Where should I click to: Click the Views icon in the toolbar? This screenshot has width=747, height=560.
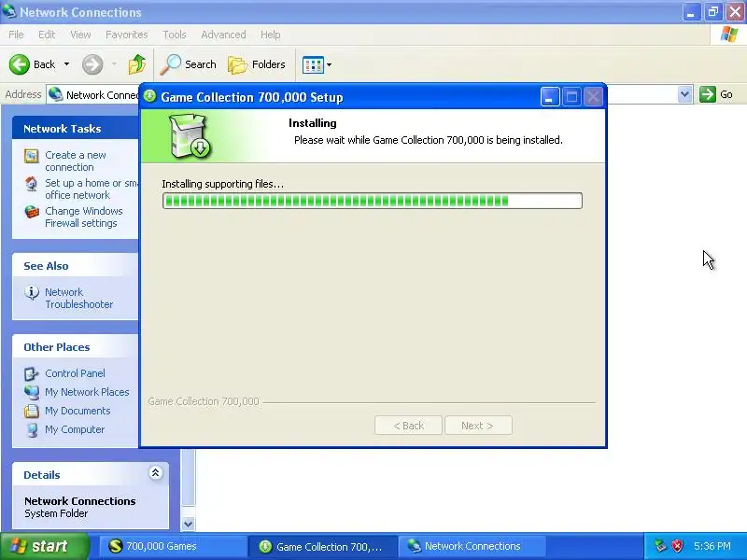click(x=313, y=64)
